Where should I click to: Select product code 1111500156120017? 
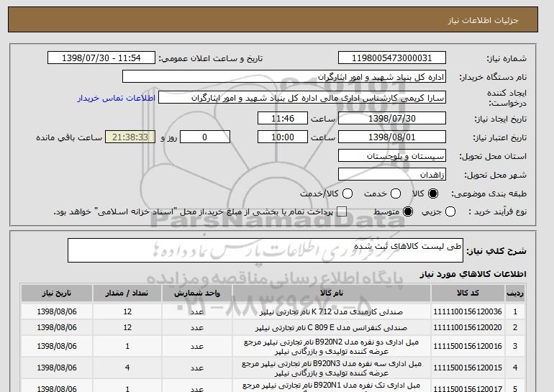coord(468,389)
